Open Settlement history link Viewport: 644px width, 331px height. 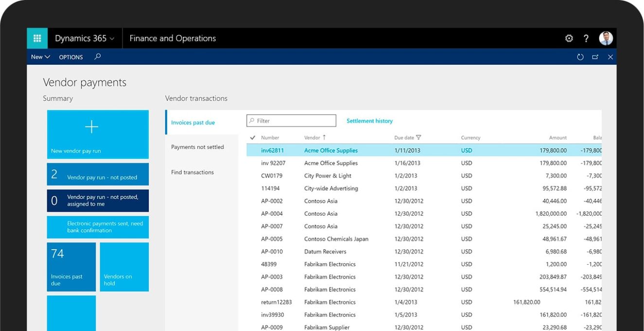pos(369,121)
